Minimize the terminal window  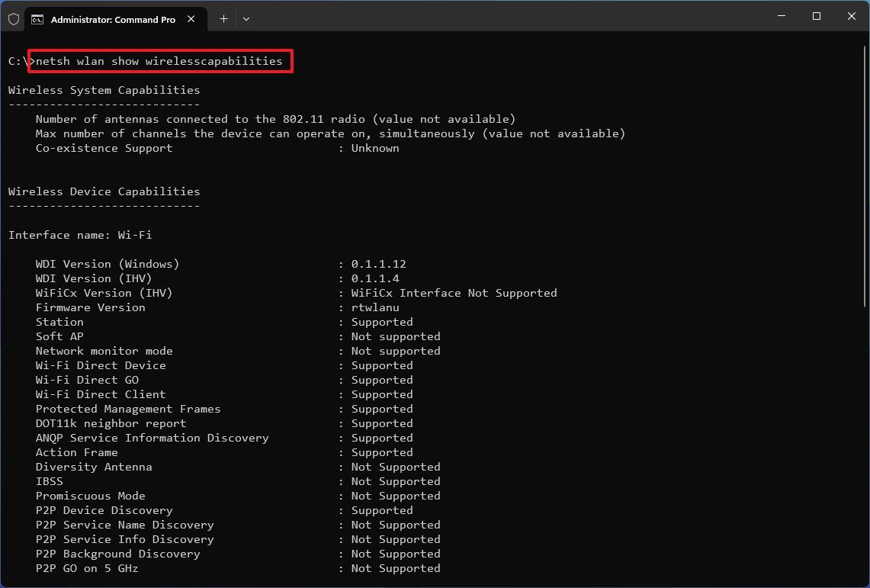(x=782, y=15)
